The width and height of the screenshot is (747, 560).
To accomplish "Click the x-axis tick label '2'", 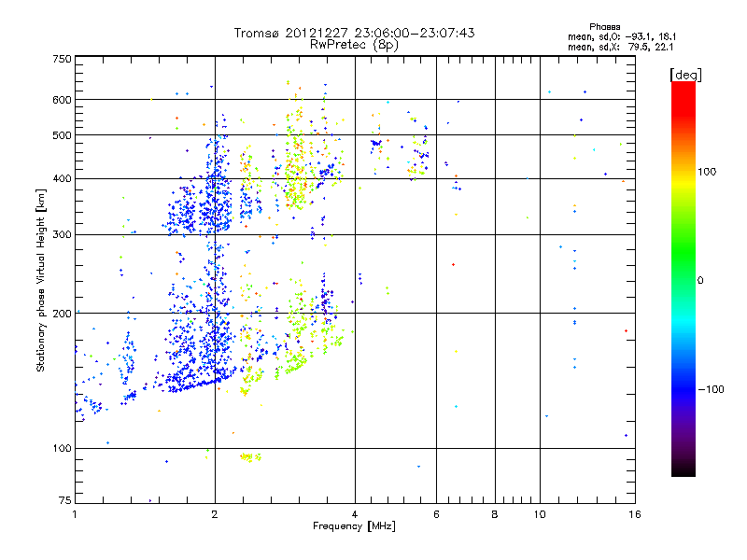I will pos(215,514).
